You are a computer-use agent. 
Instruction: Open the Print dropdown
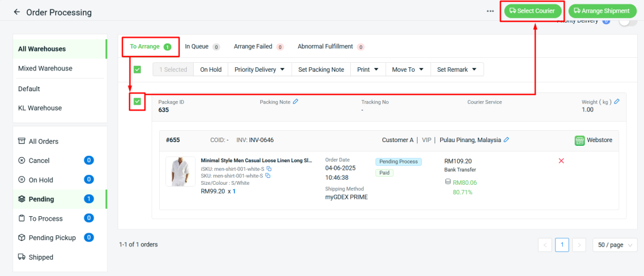[368, 69]
